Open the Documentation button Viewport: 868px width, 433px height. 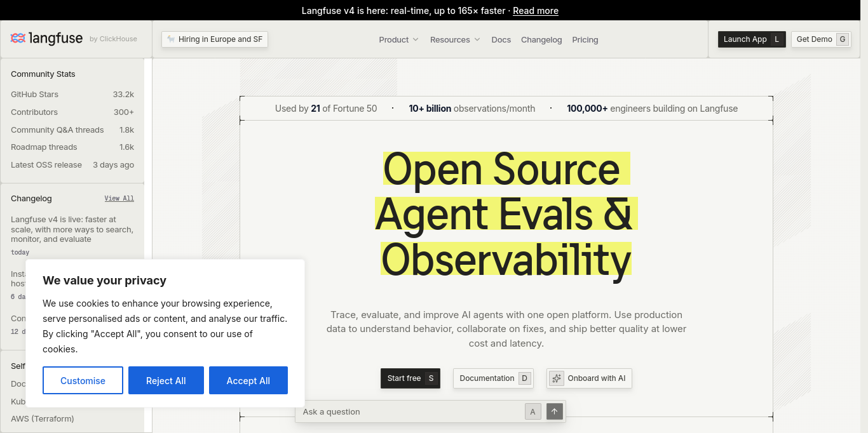(x=493, y=378)
